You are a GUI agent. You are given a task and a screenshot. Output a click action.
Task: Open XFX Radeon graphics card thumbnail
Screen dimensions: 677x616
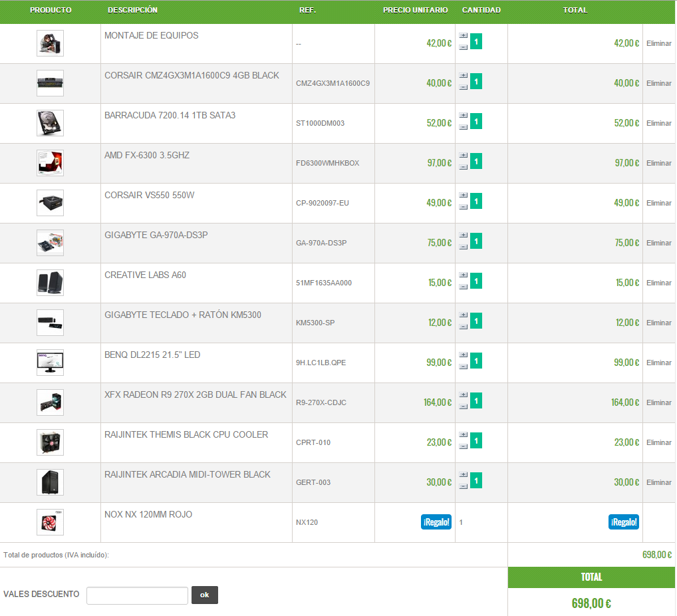click(x=50, y=402)
